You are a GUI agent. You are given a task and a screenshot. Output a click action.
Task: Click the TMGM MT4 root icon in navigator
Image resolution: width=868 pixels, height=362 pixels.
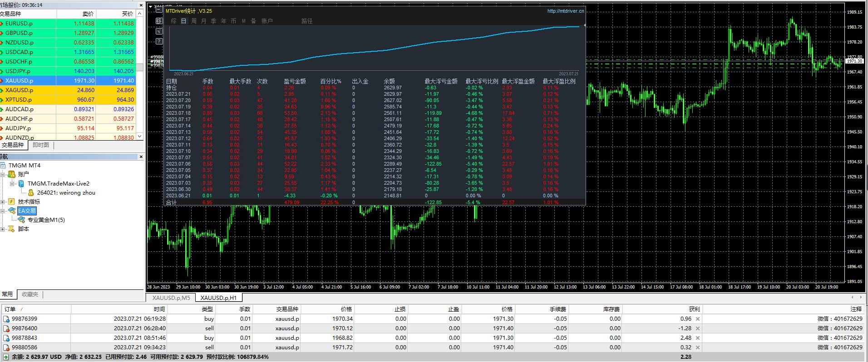click(x=4, y=166)
